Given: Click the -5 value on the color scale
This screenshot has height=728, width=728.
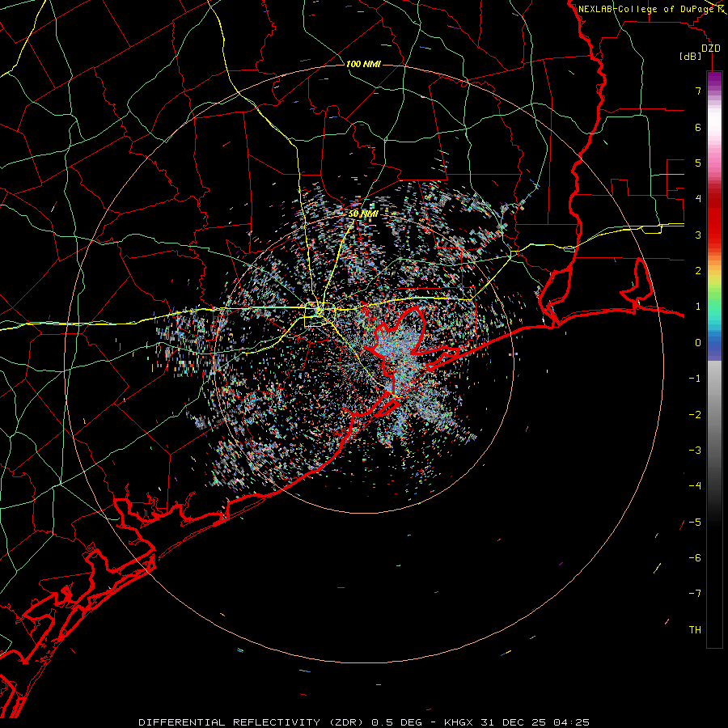Looking at the screenshot, I should pyautogui.click(x=695, y=522).
